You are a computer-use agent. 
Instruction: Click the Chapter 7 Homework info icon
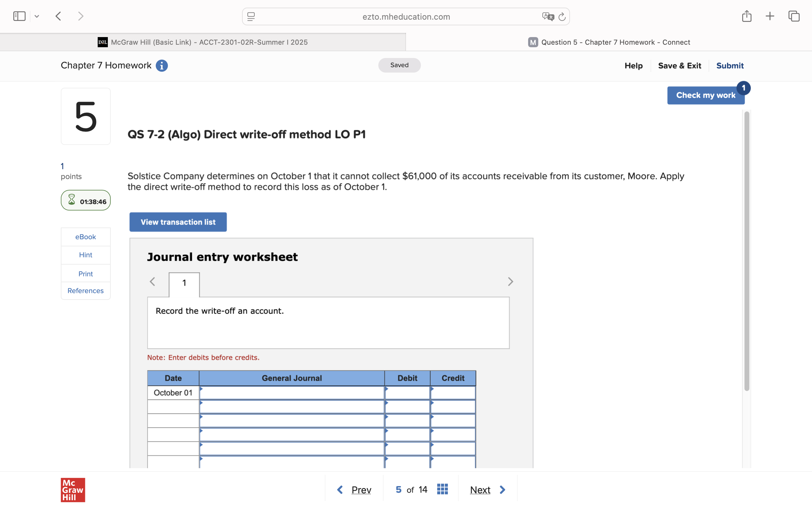pyautogui.click(x=162, y=66)
